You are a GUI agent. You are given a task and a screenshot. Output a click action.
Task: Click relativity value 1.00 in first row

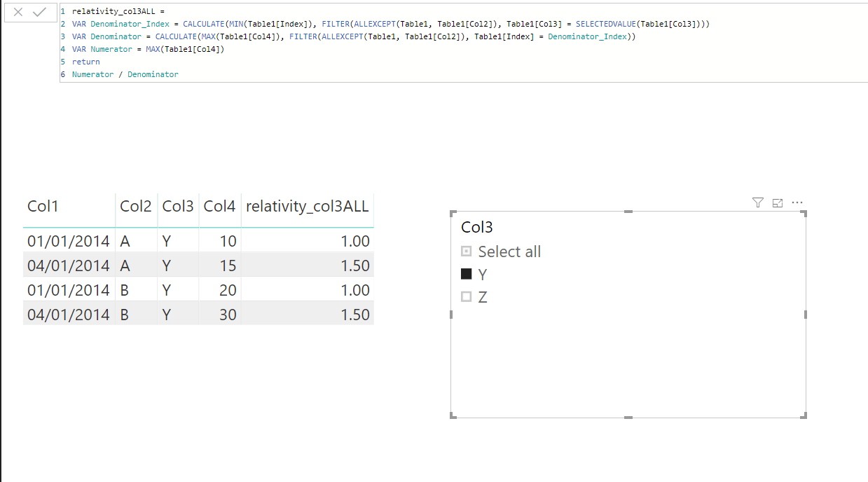click(355, 242)
